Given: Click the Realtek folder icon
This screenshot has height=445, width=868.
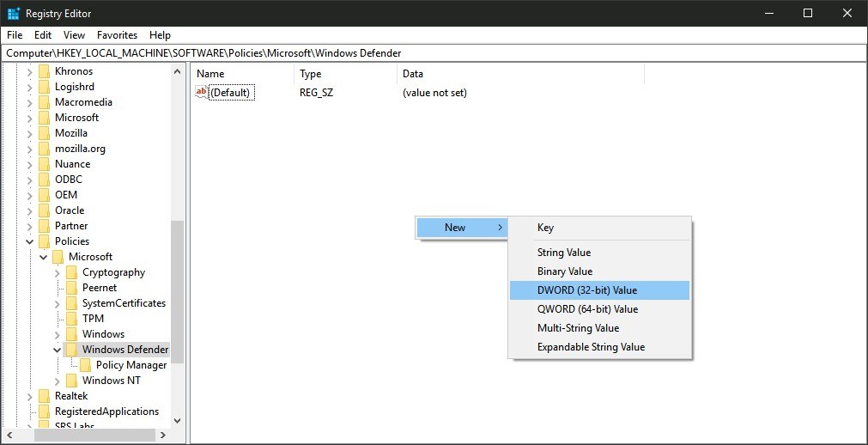Looking at the screenshot, I should (x=44, y=396).
